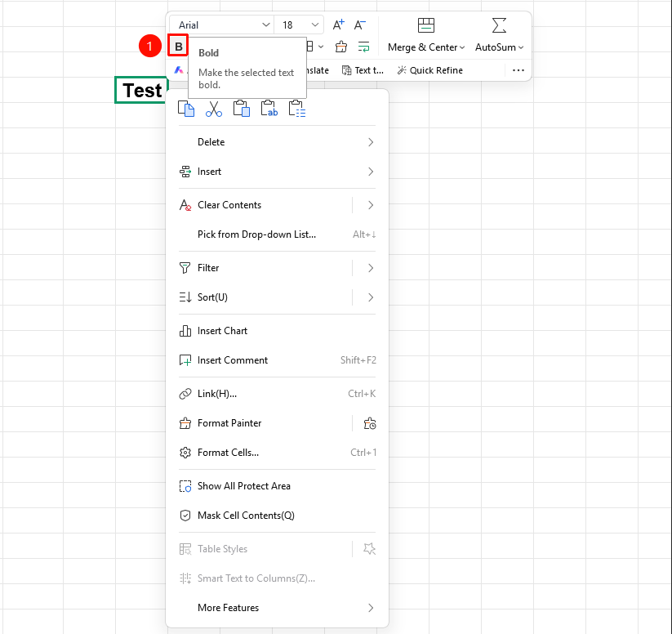Select Show All Protect Area
The width and height of the screenshot is (672, 634).
click(x=278, y=486)
